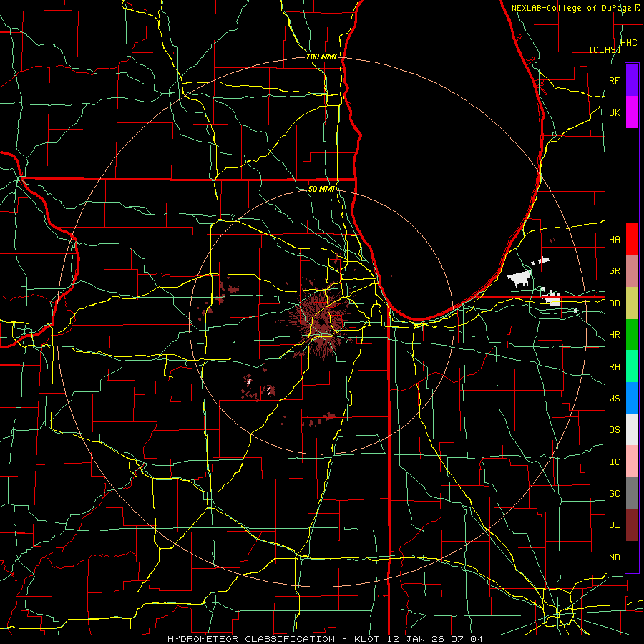
Task: Click the "DS" legend label
Action: [x=615, y=430]
